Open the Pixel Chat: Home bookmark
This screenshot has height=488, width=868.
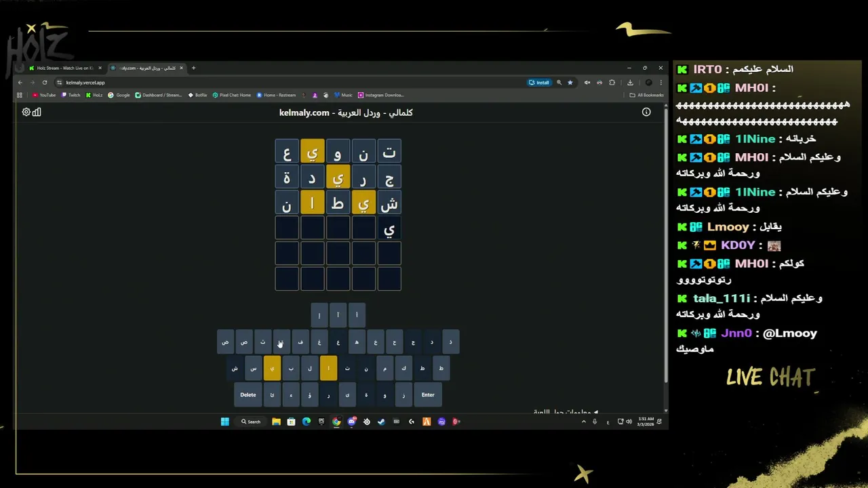coord(231,95)
